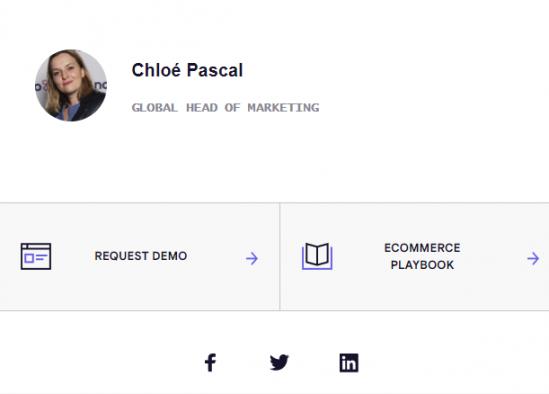Open the Ecommerce Playbook text link
The width and height of the screenshot is (549, 394).
422,256
